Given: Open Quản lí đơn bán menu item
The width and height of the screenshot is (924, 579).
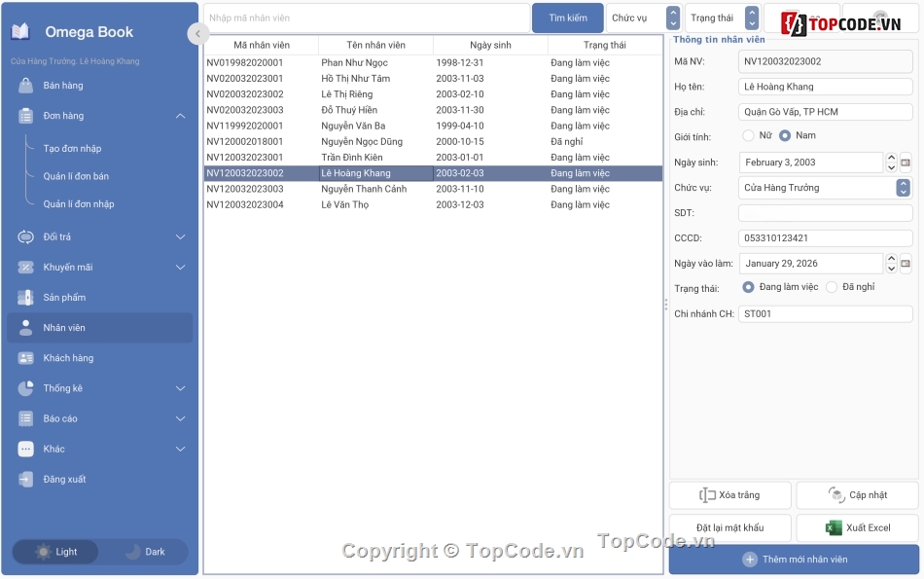Looking at the screenshot, I should (76, 176).
